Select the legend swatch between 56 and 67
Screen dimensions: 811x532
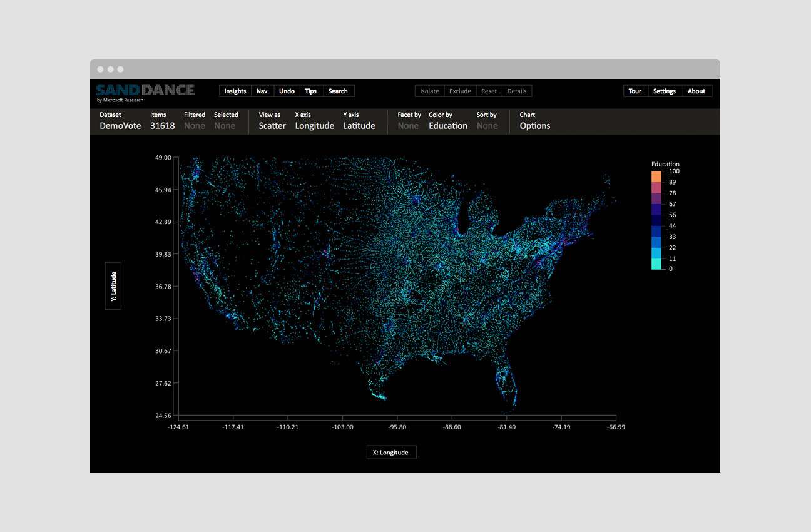click(656, 209)
